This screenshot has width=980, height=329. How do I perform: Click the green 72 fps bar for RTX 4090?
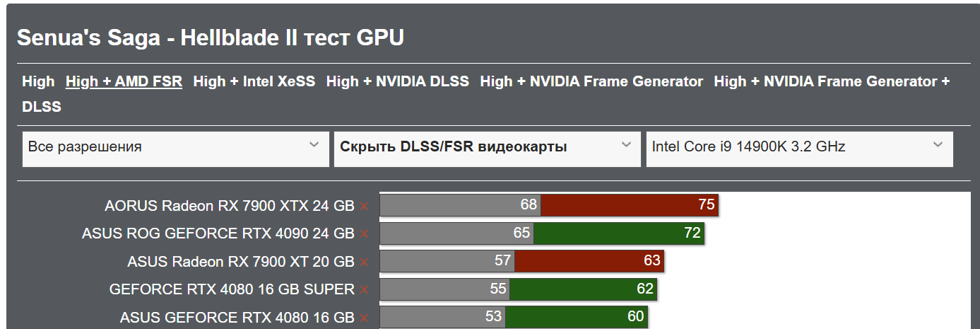click(618, 233)
